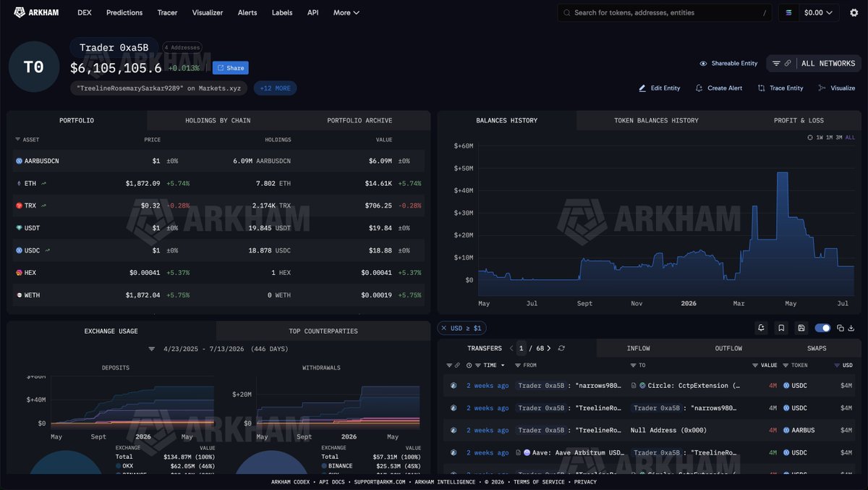868x490 pixels.
Task: Open the Predictions nav item
Action: [x=124, y=12]
